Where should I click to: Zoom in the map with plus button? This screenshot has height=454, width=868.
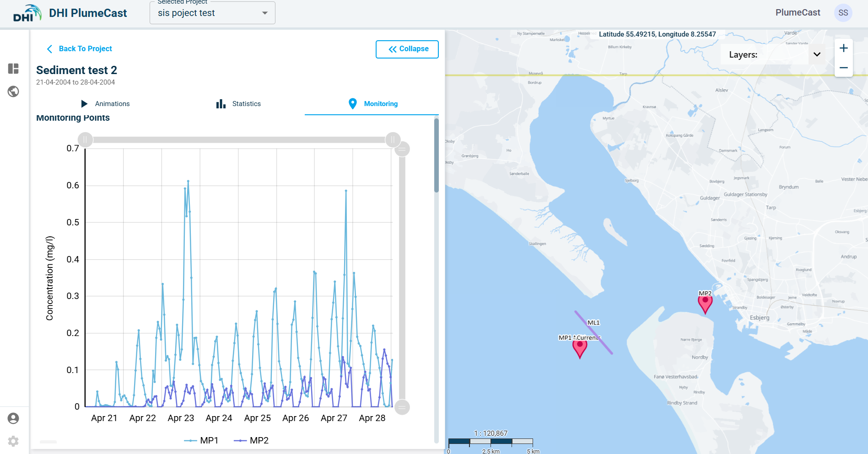coord(843,48)
